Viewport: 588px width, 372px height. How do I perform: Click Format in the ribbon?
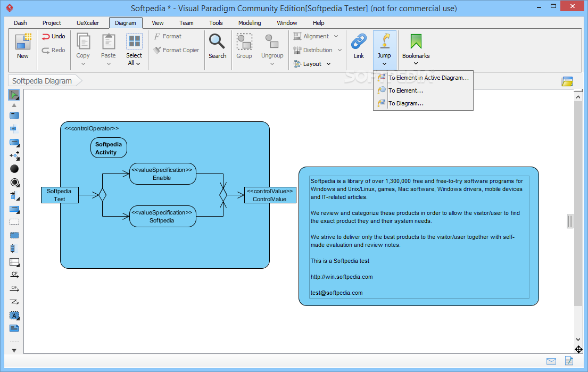168,36
